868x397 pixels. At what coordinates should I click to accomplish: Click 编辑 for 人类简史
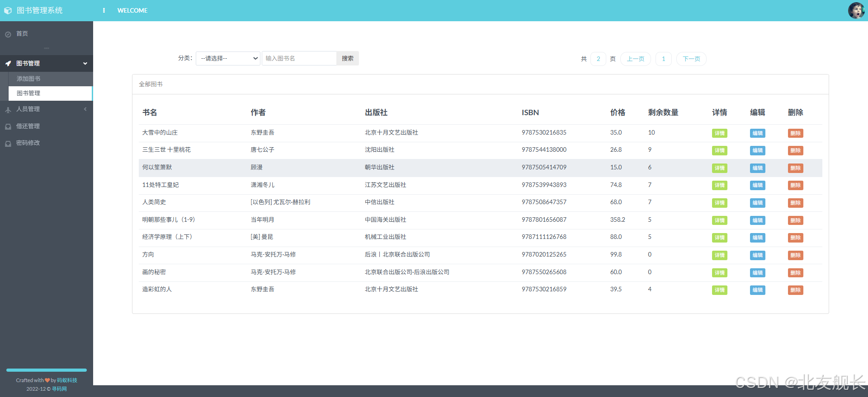click(758, 203)
